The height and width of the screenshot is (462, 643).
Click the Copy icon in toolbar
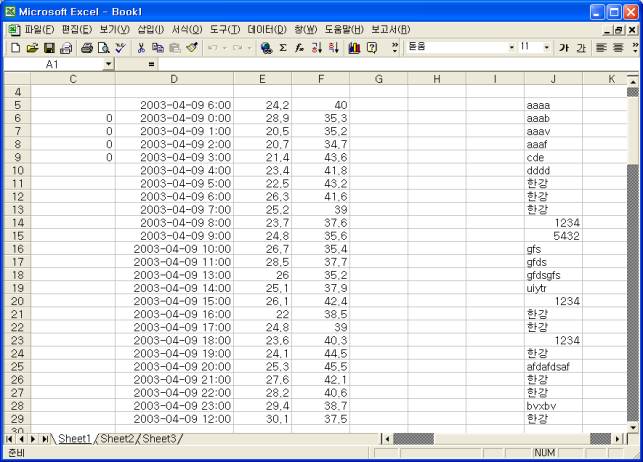[x=158, y=47]
